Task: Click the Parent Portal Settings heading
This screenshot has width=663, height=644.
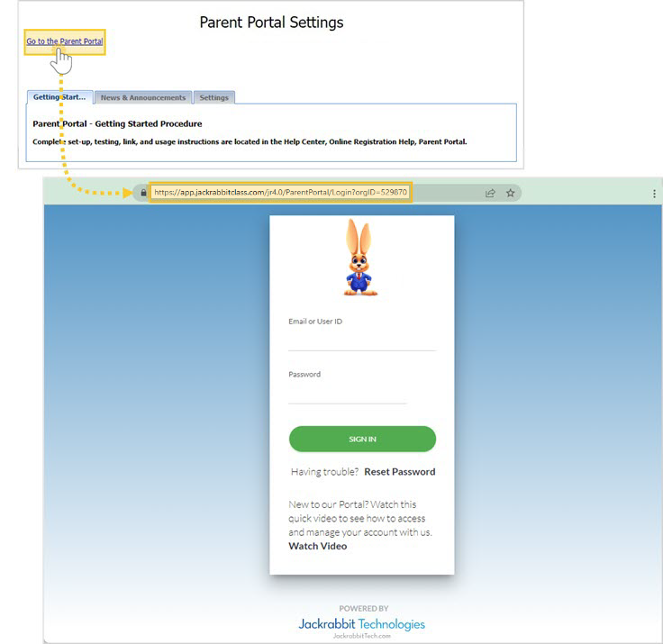Action: tap(271, 23)
